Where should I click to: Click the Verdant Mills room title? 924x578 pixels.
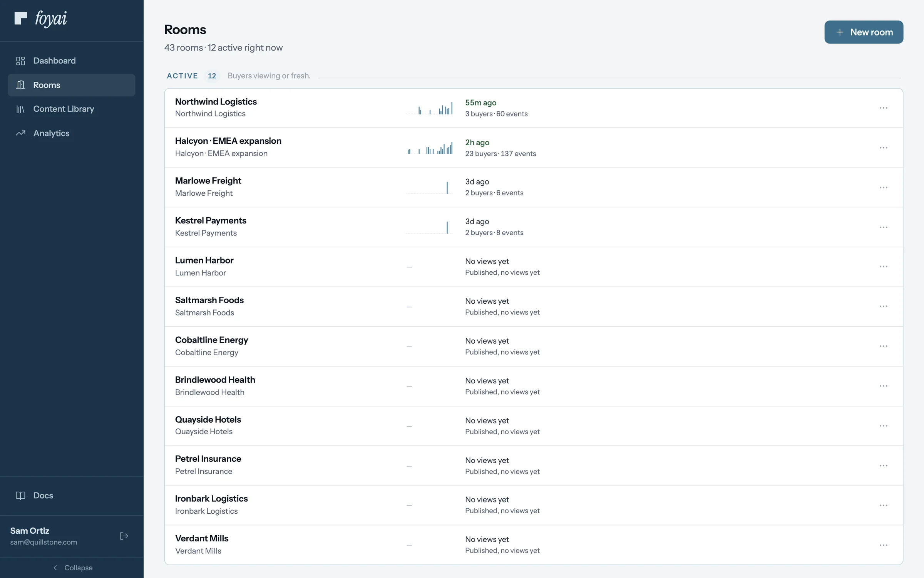click(x=202, y=538)
